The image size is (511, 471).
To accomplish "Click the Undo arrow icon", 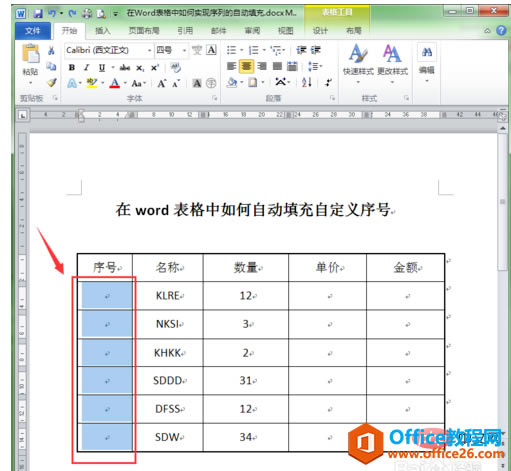I will [x=52, y=13].
